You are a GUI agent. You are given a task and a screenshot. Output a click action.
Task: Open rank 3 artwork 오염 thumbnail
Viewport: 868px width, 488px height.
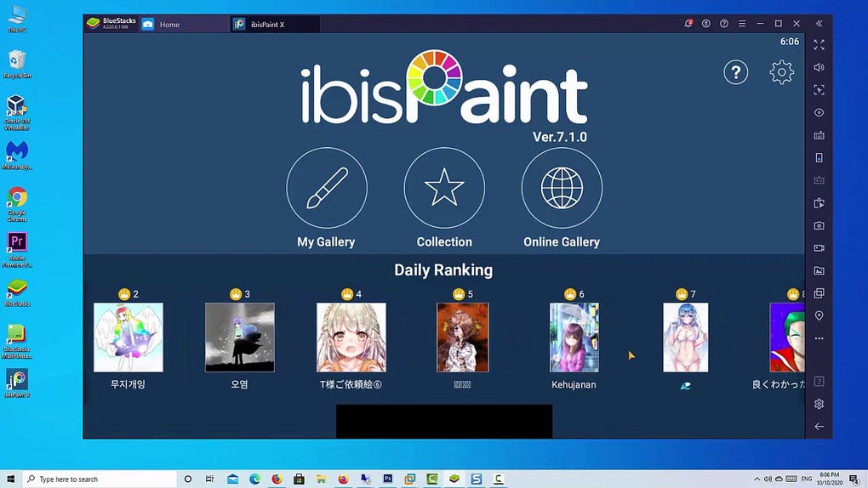point(240,338)
